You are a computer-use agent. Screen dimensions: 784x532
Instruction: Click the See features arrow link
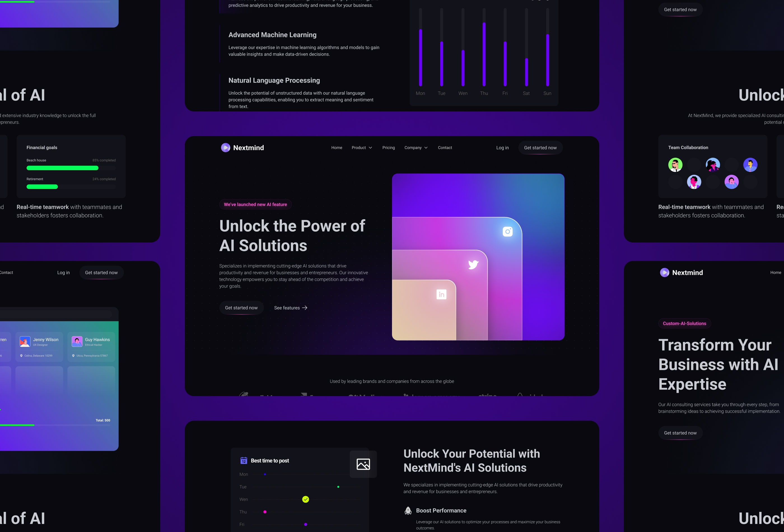tap(290, 307)
